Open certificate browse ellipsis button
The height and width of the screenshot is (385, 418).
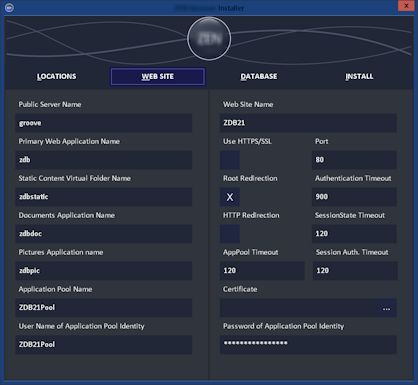[x=386, y=308]
